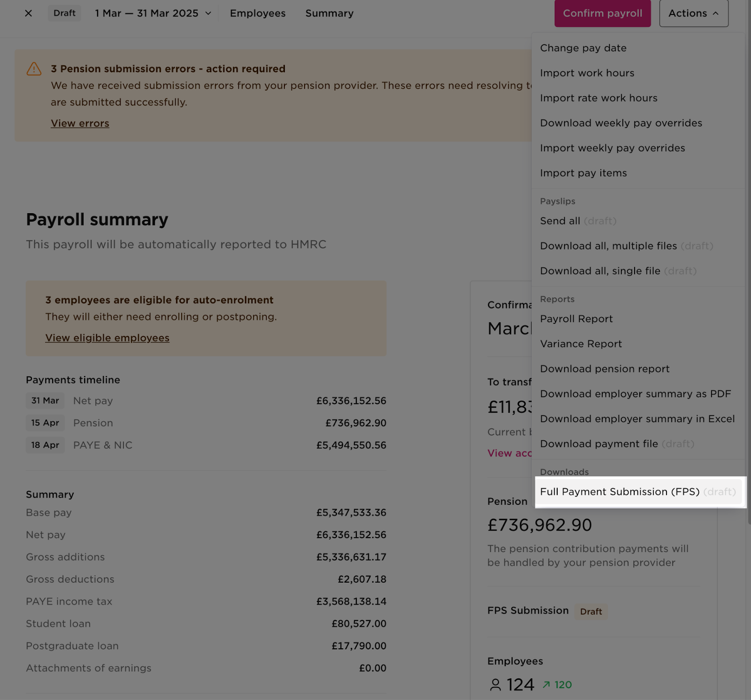Expand the 1 Mar — 31 Mar 2025 period dropdown
The height and width of the screenshot is (700, 751).
[x=153, y=13]
